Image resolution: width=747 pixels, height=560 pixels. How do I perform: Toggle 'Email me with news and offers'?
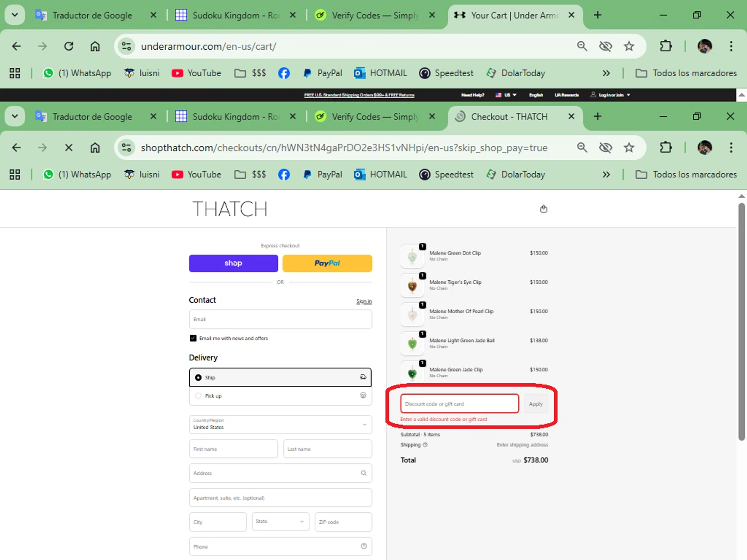[x=193, y=338]
